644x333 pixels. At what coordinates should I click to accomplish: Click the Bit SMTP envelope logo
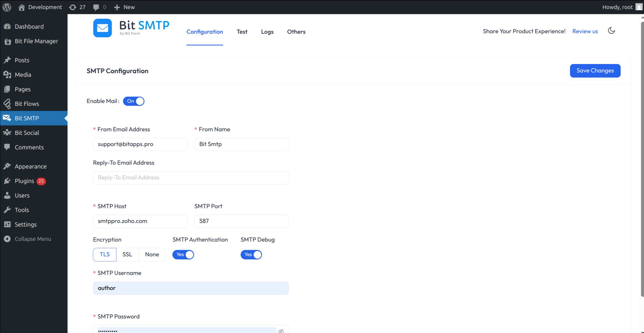(102, 28)
